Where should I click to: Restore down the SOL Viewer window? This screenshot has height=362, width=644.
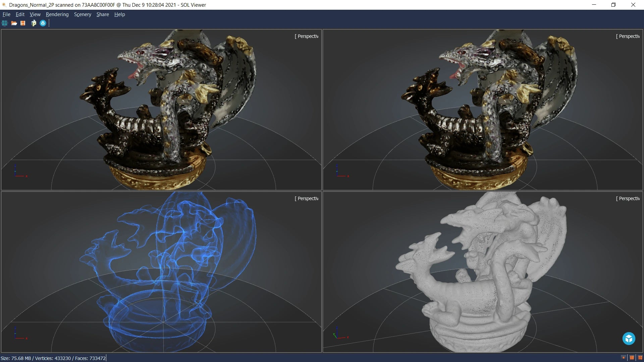click(613, 5)
